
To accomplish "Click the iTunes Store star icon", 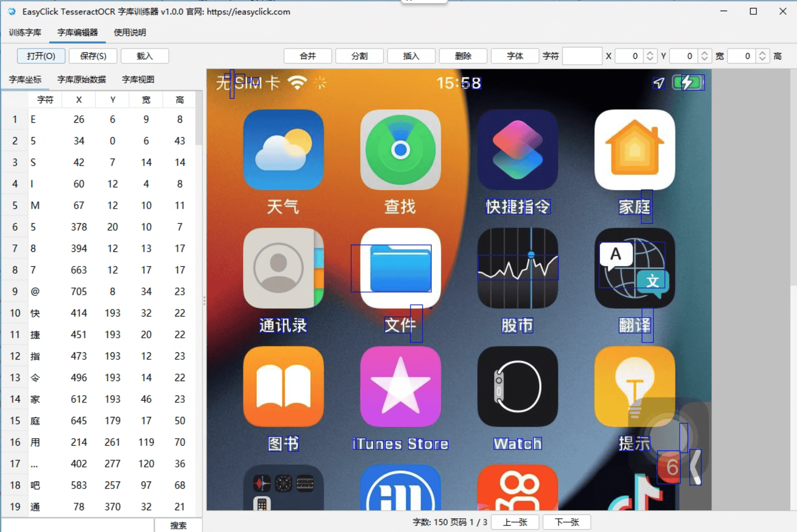I will coord(400,387).
